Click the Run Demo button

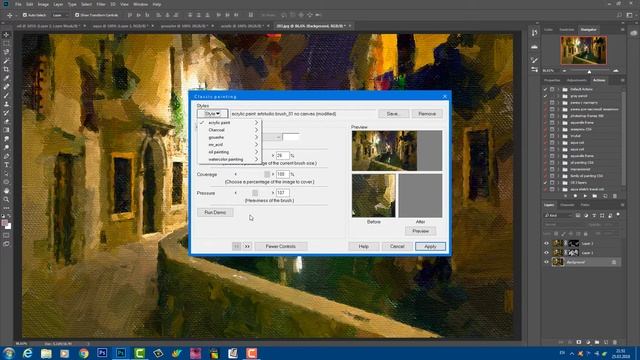pyautogui.click(x=215, y=212)
